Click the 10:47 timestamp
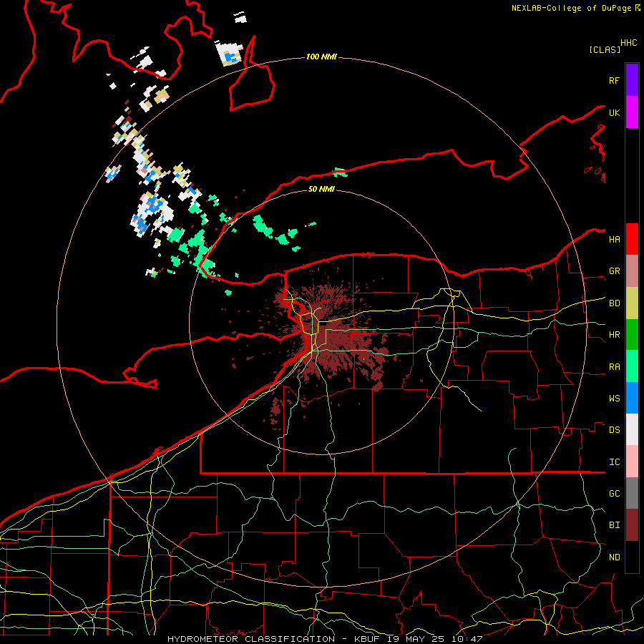The height and width of the screenshot is (644, 644). point(467,639)
